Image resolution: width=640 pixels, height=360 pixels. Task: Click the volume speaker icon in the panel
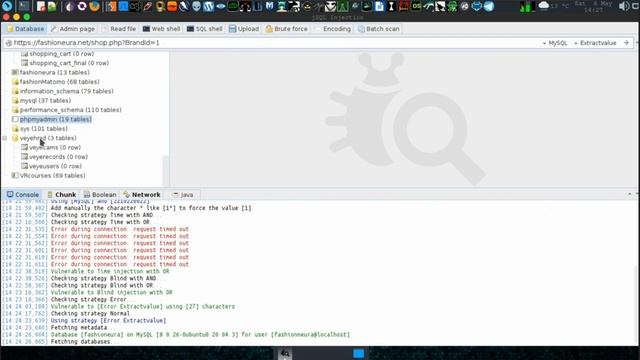(x=624, y=6)
